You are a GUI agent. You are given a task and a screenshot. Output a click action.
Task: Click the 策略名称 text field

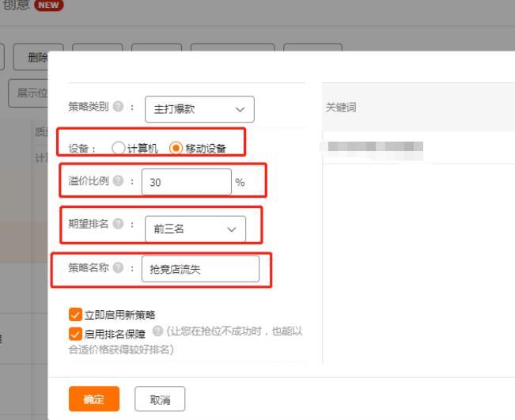click(200, 269)
